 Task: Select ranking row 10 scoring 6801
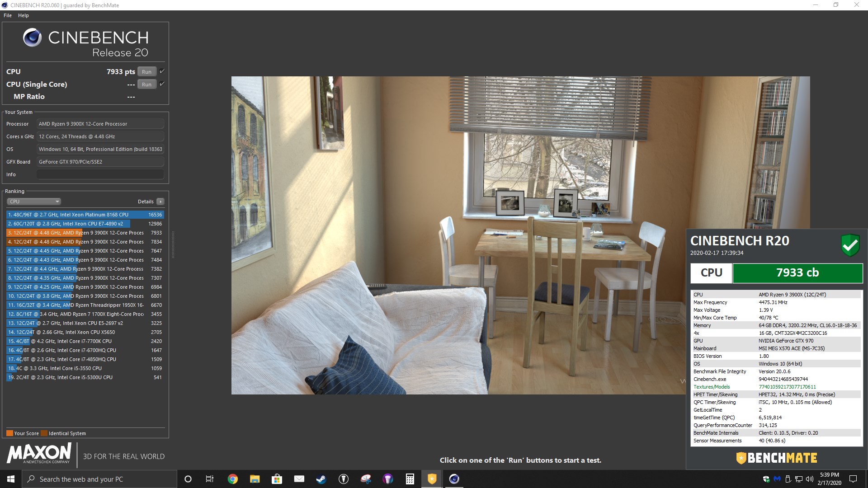[x=85, y=296]
